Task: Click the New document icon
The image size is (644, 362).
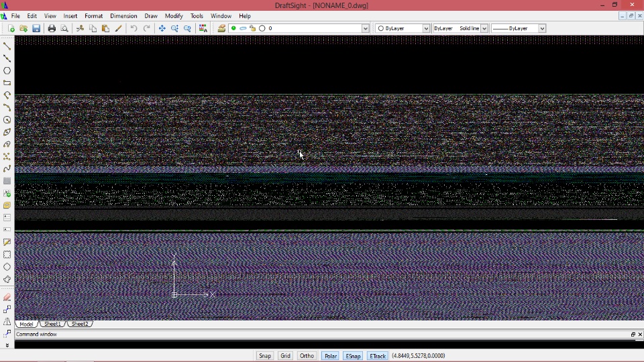Action: tap(11, 28)
